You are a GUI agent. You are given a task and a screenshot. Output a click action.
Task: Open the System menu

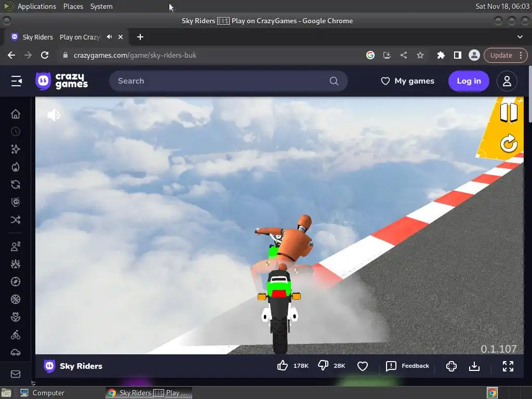101,6
